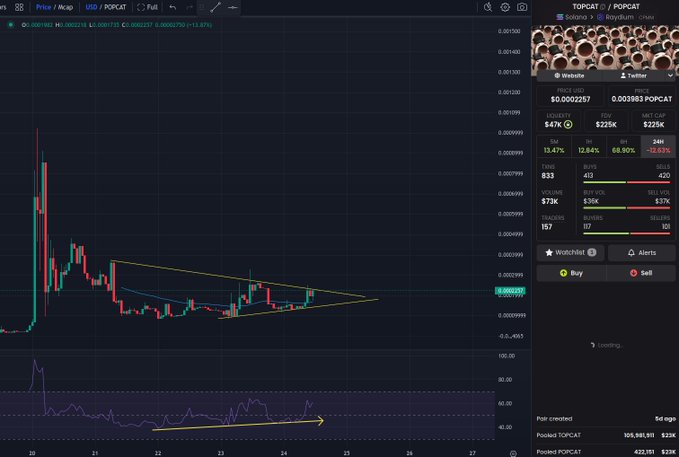Click the 0.003983 POPCAT price value
The height and width of the screenshot is (457, 679).
642,99
